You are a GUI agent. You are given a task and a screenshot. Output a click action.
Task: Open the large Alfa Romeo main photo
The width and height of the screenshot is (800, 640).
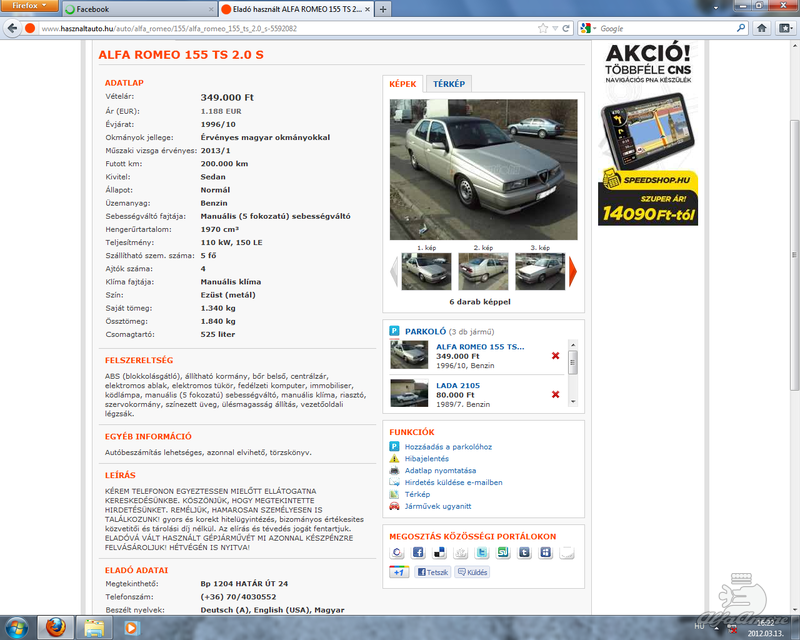point(484,169)
